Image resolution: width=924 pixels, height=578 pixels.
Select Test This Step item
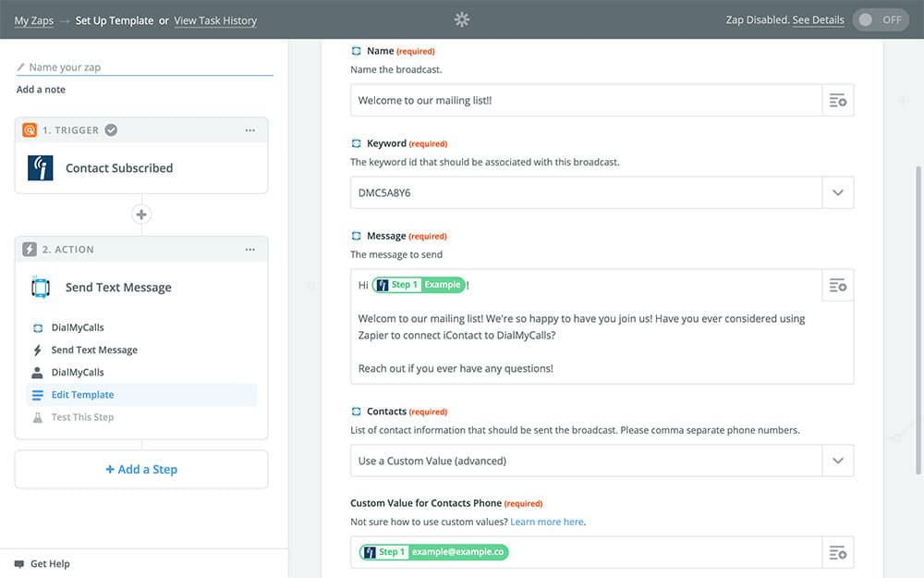(x=82, y=417)
